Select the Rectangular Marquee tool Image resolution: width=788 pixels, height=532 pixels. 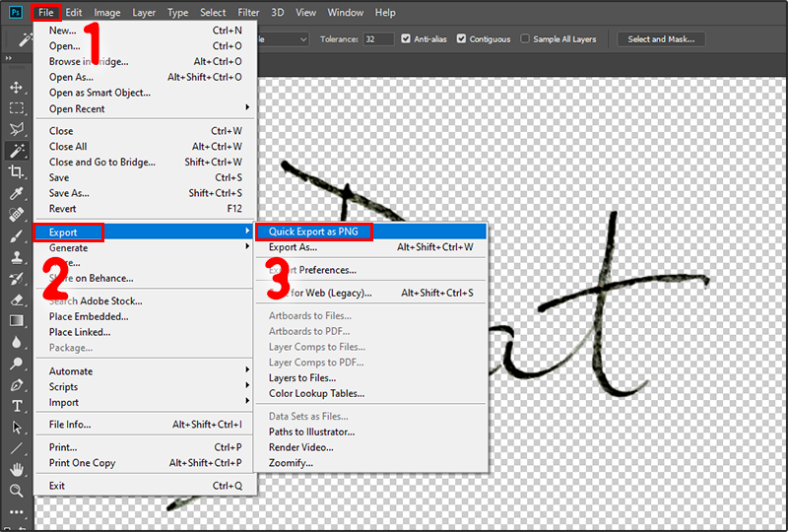[x=16, y=108]
